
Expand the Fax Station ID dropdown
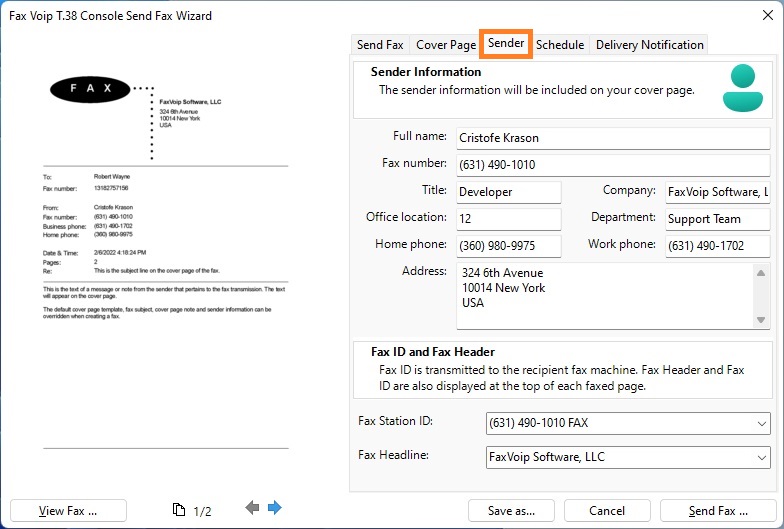(x=762, y=424)
